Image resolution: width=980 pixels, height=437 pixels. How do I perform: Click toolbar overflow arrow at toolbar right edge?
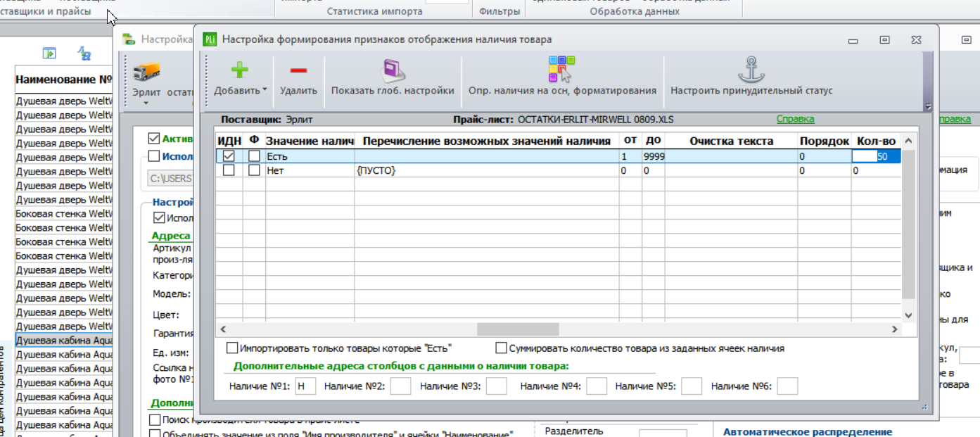[928, 107]
